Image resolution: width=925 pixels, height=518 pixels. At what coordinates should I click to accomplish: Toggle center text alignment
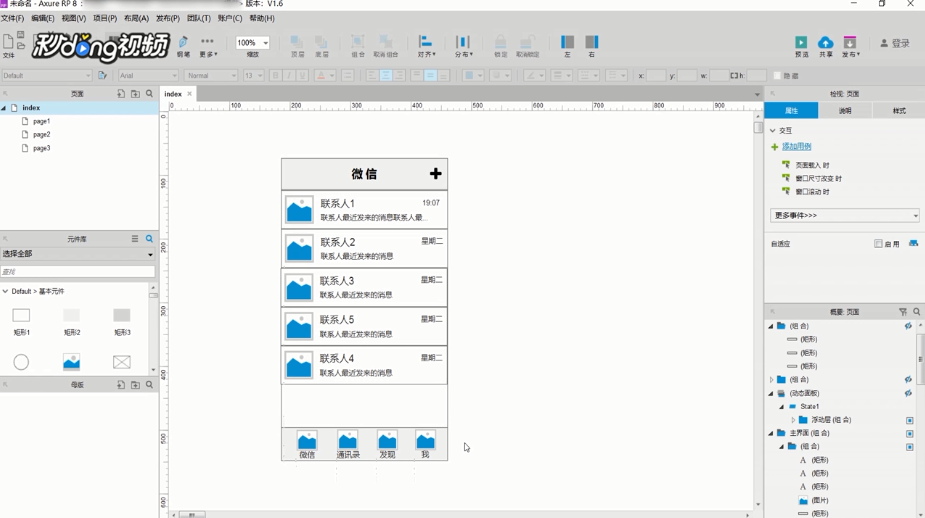(x=386, y=76)
